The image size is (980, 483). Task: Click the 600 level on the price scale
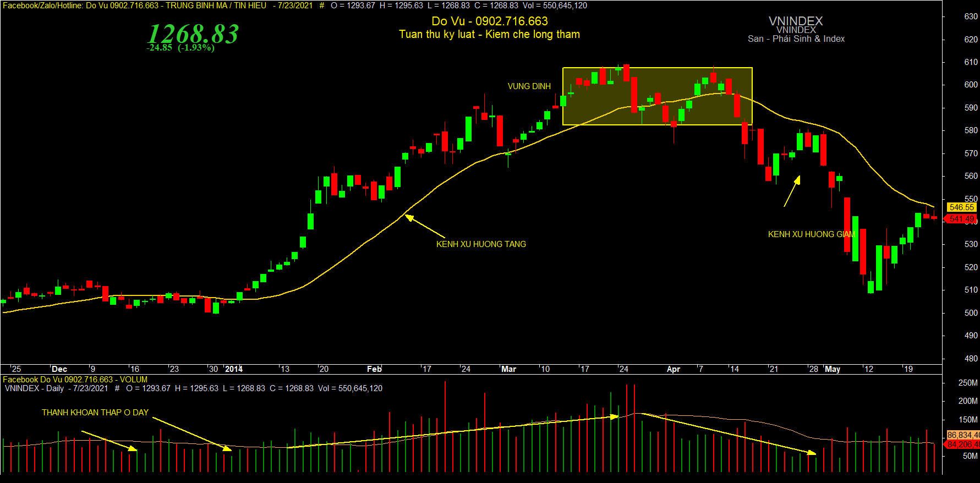click(x=971, y=85)
